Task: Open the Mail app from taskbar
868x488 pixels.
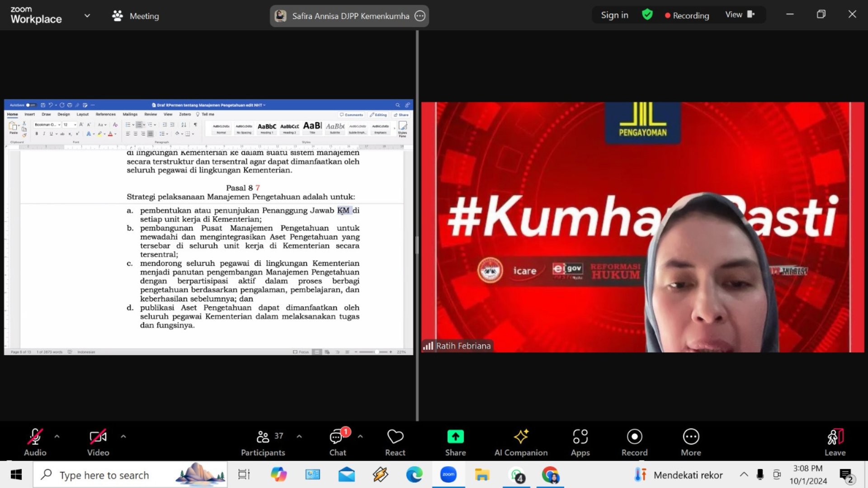Action: tap(346, 475)
